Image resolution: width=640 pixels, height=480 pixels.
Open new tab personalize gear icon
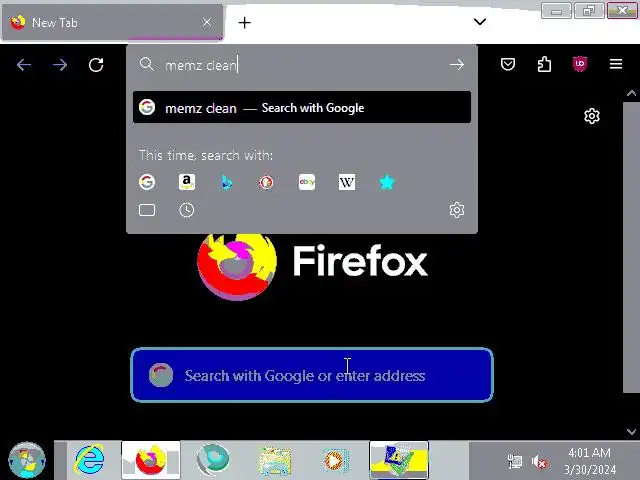click(x=592, y=116)
